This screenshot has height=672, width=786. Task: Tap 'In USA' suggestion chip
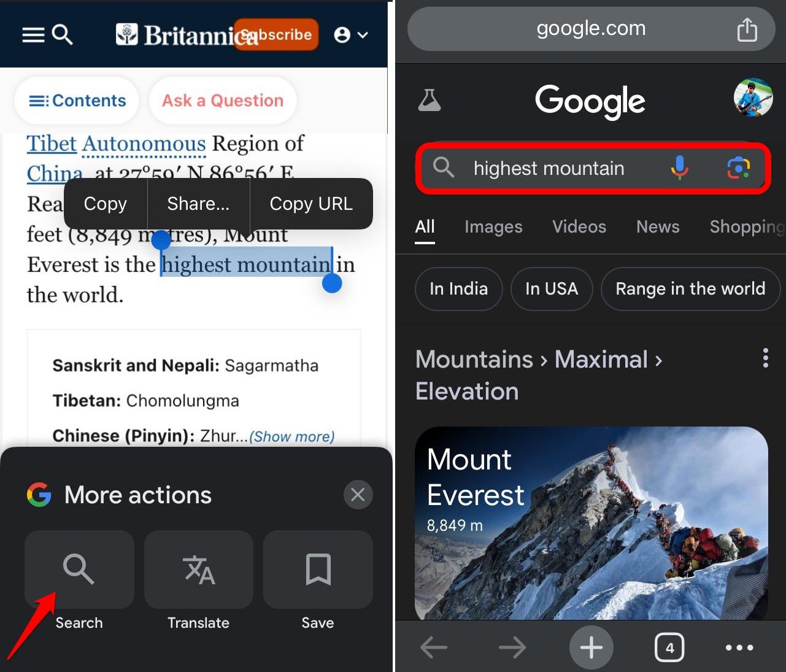pyautogui.click(x=552, y=288)
